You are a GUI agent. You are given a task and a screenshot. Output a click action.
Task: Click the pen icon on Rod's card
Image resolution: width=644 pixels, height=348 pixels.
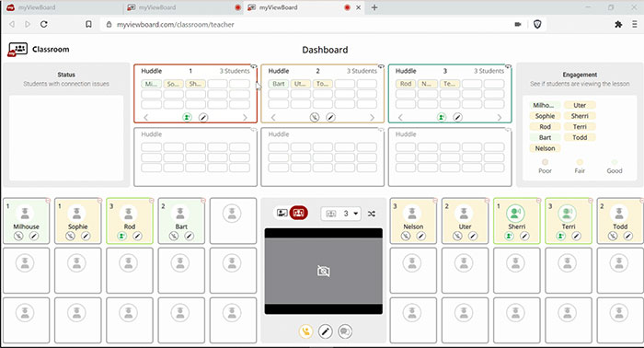(137, 236)
